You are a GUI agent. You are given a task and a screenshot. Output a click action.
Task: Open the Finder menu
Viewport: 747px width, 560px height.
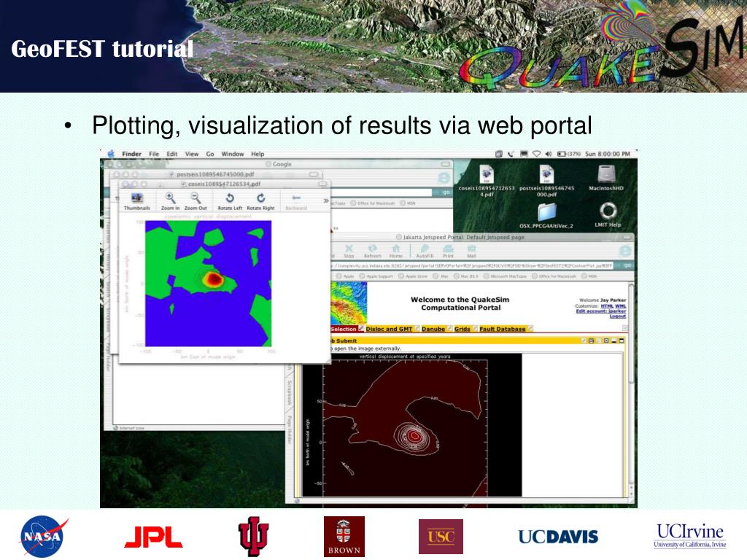[x=131, y=154]
